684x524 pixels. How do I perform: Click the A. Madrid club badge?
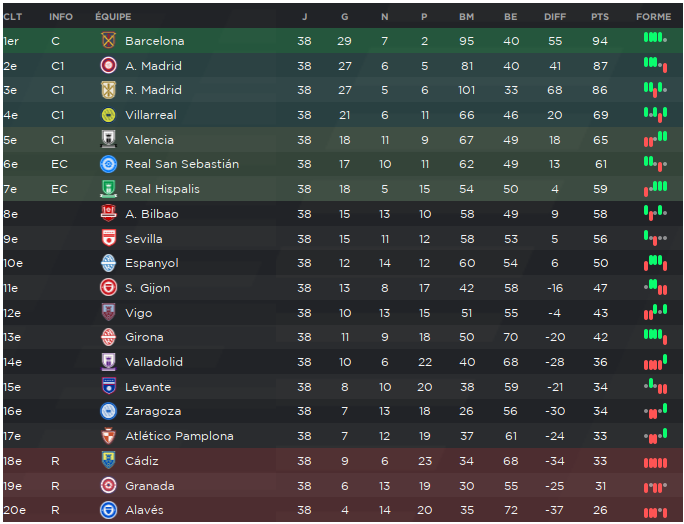pyautogui.click(x=108, y=65)
